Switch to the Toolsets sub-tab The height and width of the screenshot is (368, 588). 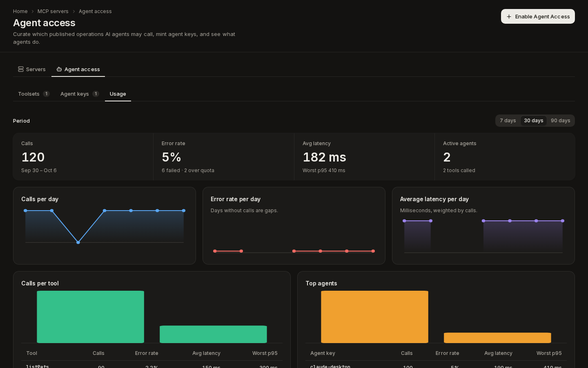click(34, 94)
